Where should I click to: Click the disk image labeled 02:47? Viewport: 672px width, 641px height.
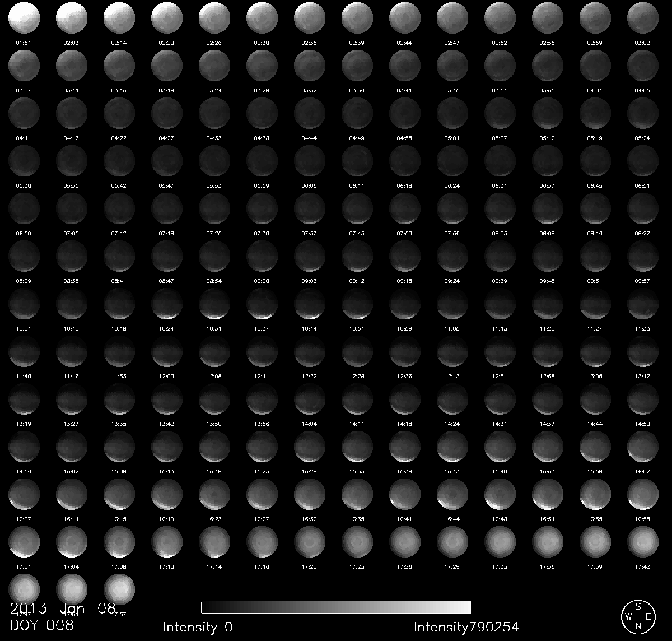tap(452, 18)
